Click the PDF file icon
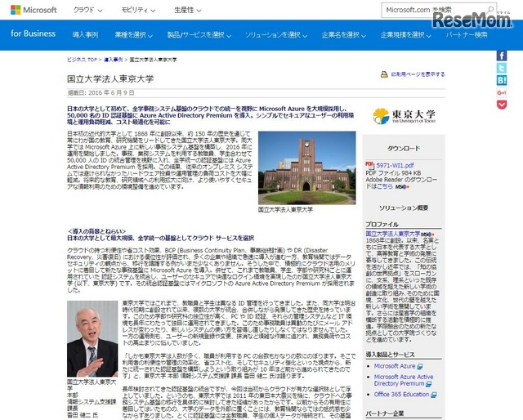This screenshot has height=420, width=523. [369, 165]
